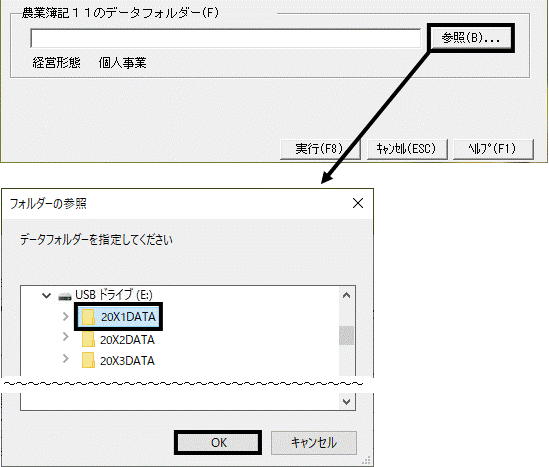Expand the 20X3DATA folder

(65, 358)
